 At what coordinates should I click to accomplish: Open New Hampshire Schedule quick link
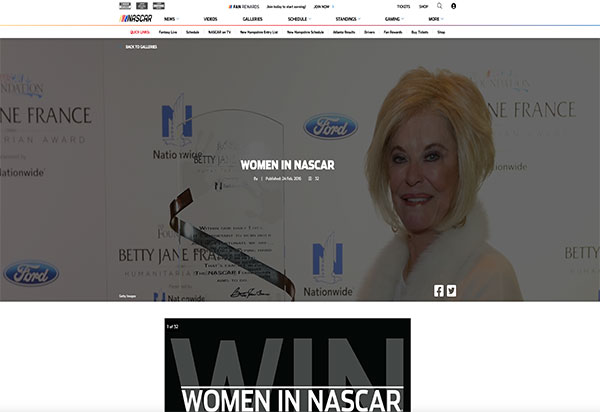point(305,32)
